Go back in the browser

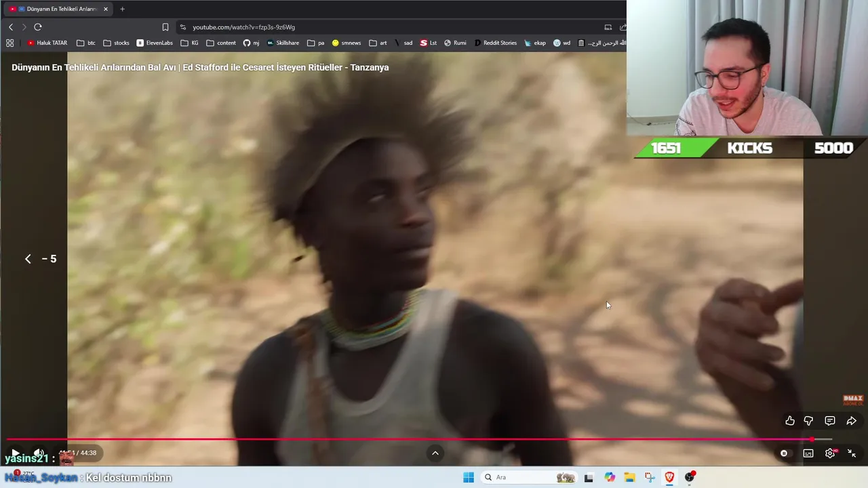[x=10, y=27]
